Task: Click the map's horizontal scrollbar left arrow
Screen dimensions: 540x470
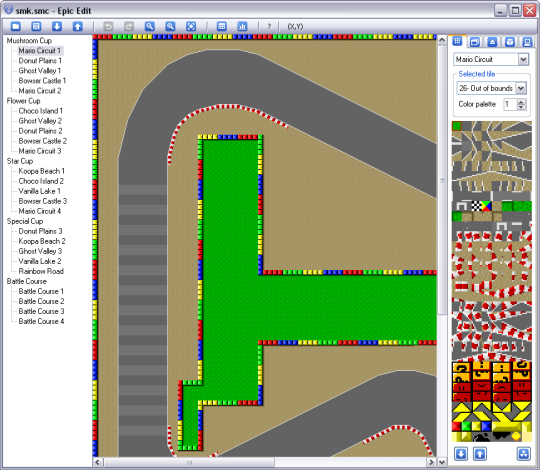Action: point(97,462)
